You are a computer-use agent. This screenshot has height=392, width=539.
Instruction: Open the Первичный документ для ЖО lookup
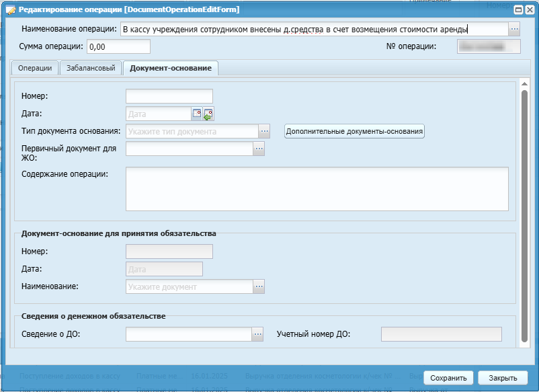tap(259, 149)
